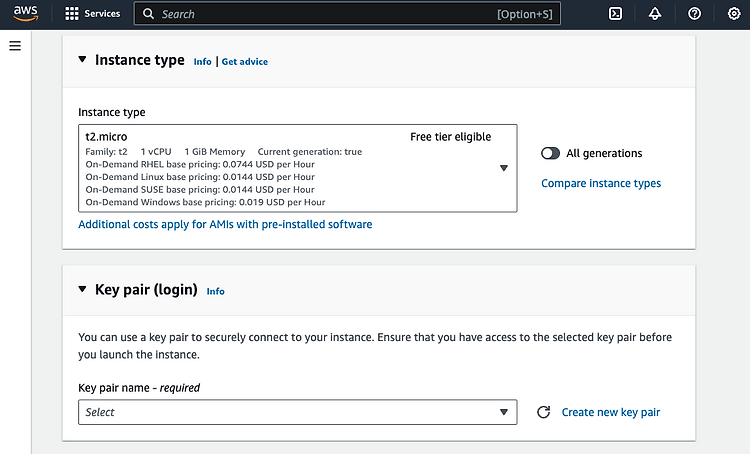Open the help question mark icon
The height and width of the screenshot is (454, 750).
point(695,14)
